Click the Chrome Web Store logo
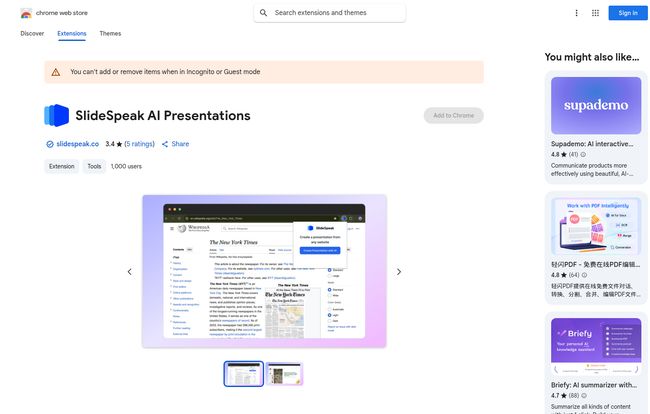Screen dimensions: 650x414 click(26, 13)
